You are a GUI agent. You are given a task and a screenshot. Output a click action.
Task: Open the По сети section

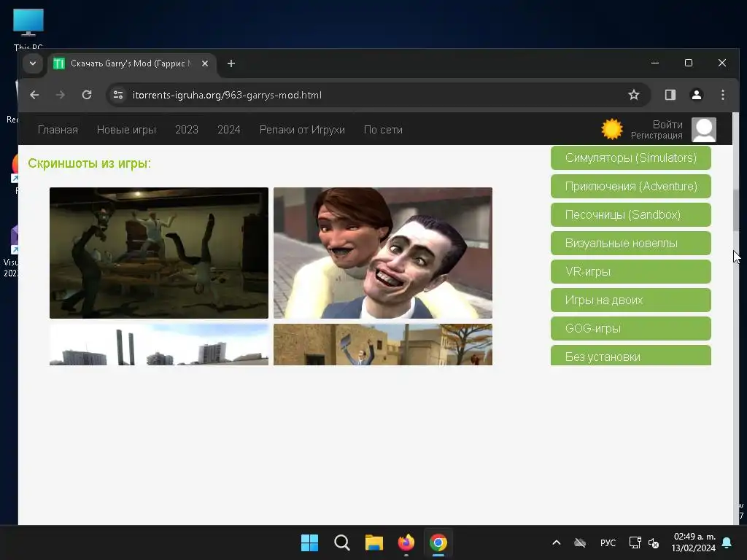pyautogui.click(x=383, y=130)
